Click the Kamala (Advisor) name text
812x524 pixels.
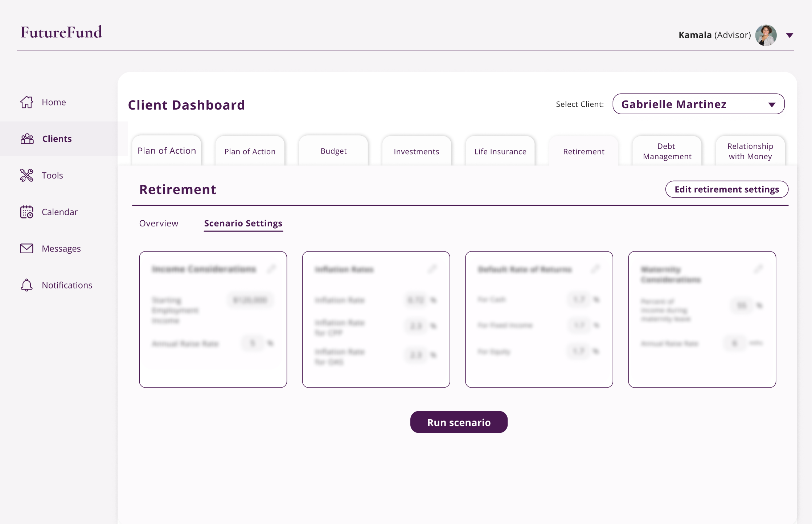click(x=715, y=35)
